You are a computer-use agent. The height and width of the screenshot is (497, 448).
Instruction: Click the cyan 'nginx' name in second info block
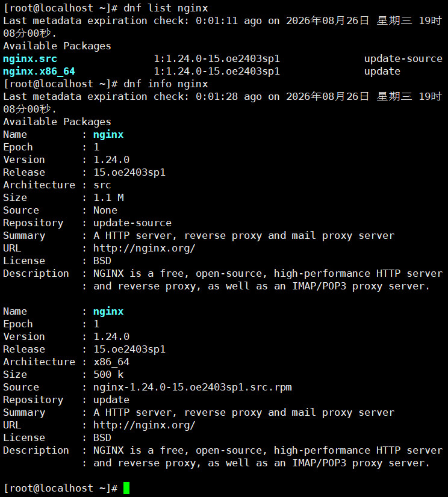click(x=108, y=312)
